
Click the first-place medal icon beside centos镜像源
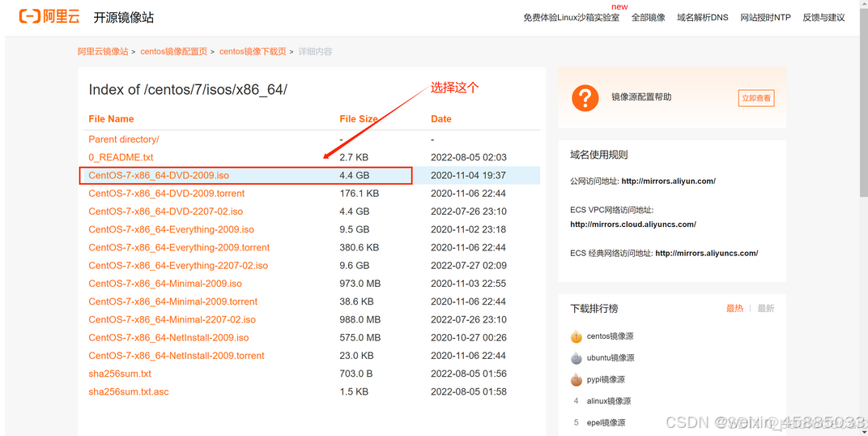[x=577, y=336]
